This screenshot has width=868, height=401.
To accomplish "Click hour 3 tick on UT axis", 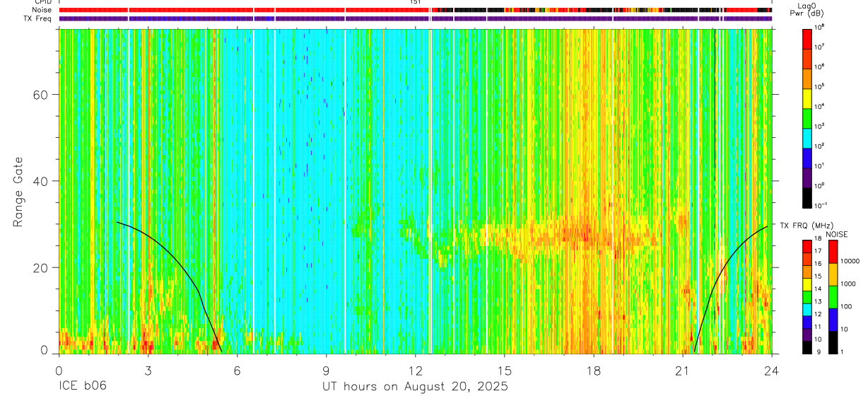I will pos(148,370).
